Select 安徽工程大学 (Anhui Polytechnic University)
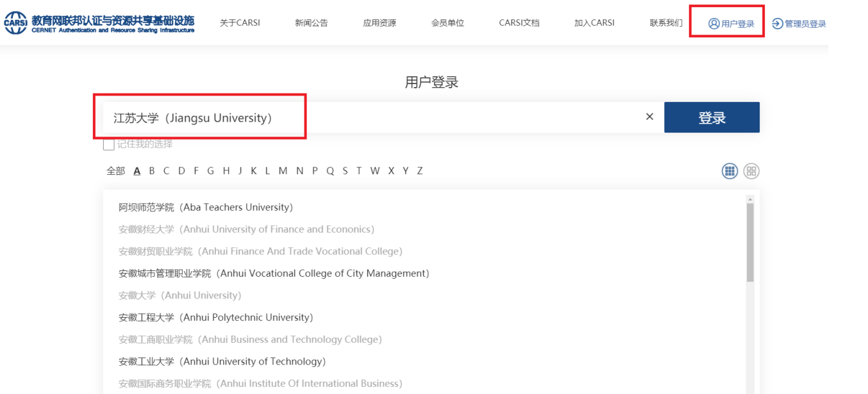Image resolution: width=868 pixels, height=394 pixels. pyautogui.click(x=216, y=318)
